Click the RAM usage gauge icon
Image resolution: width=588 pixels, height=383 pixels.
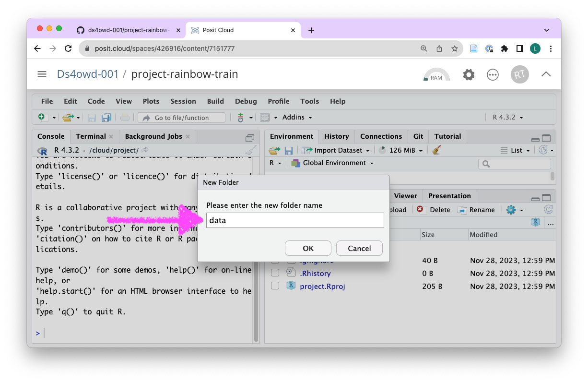(x=436, y=75)
